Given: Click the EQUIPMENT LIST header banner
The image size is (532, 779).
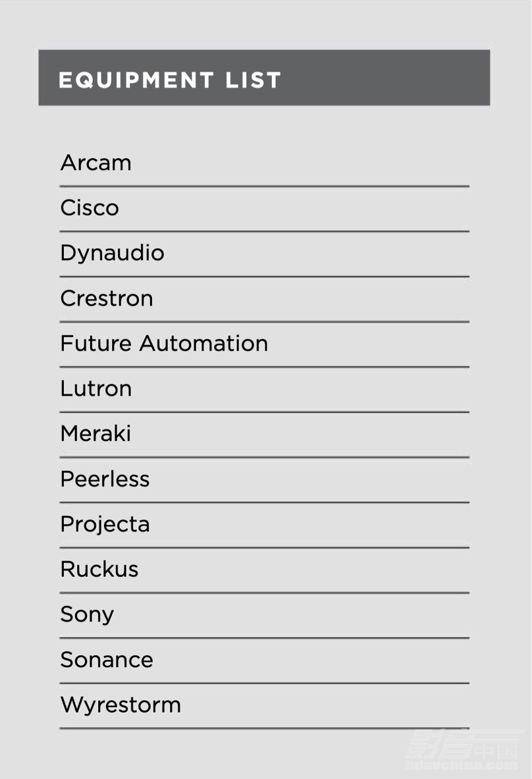Looking at the screenshot, I should point(264,78).
